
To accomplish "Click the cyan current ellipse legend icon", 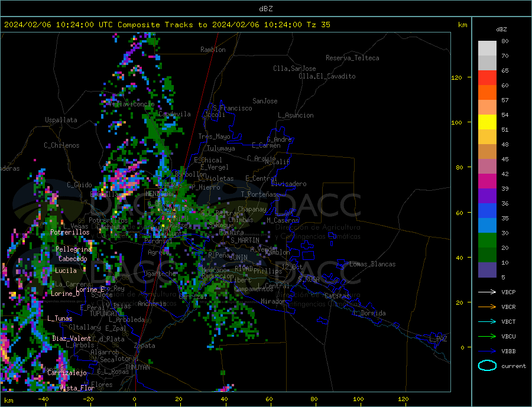I will [487, 366].
